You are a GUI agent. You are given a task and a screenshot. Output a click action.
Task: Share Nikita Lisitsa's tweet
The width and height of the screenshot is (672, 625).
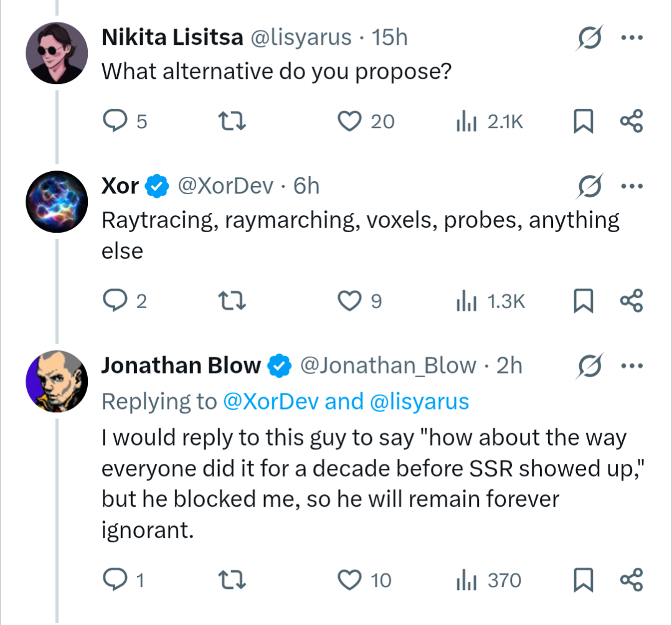[x=631, y=121]
